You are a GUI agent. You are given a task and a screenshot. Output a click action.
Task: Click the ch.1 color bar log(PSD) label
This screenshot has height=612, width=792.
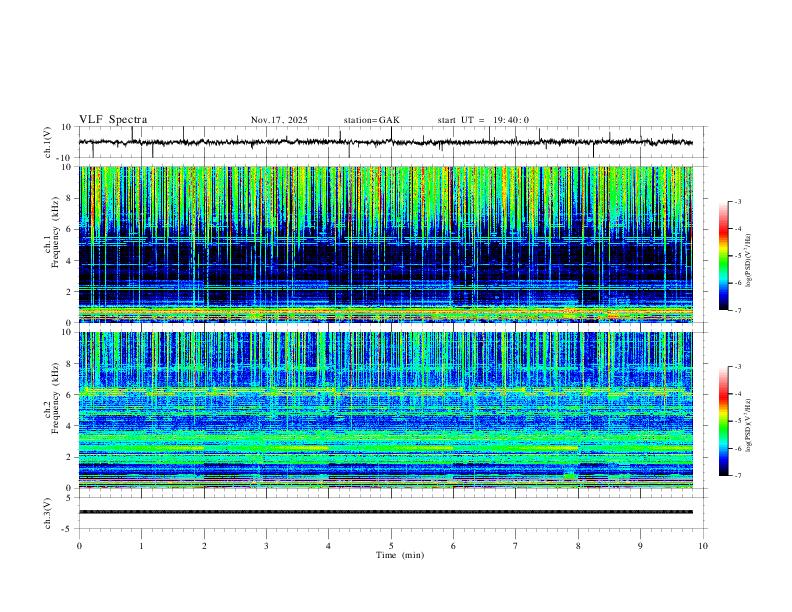[749, 260]
